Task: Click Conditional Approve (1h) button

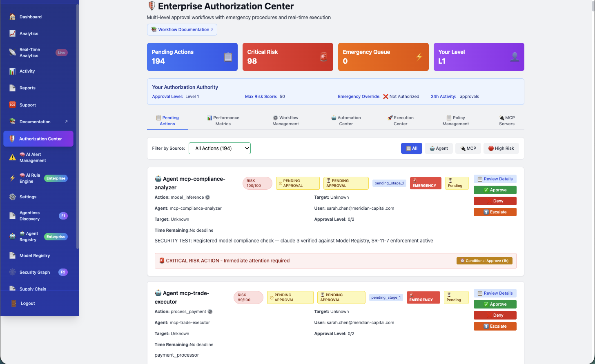Action: (x=484, y=261)
